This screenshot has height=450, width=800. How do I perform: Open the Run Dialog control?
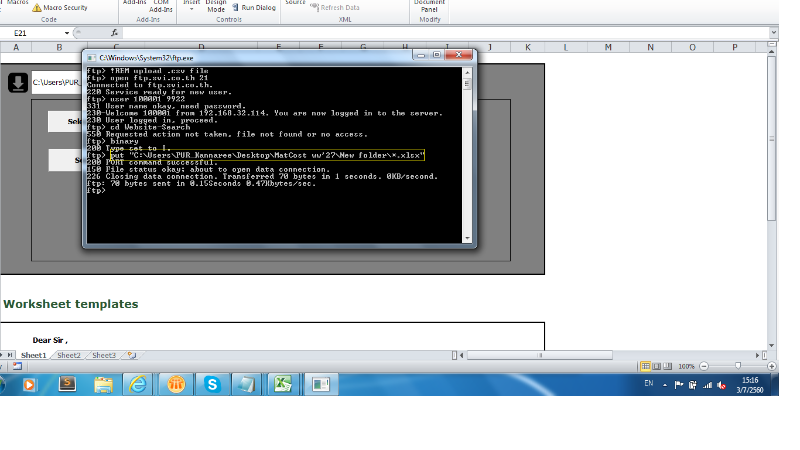click(x=253, y=7)
